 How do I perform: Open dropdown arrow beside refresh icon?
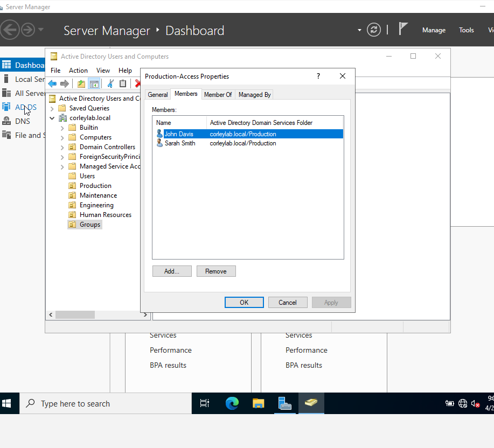(359, 30)
